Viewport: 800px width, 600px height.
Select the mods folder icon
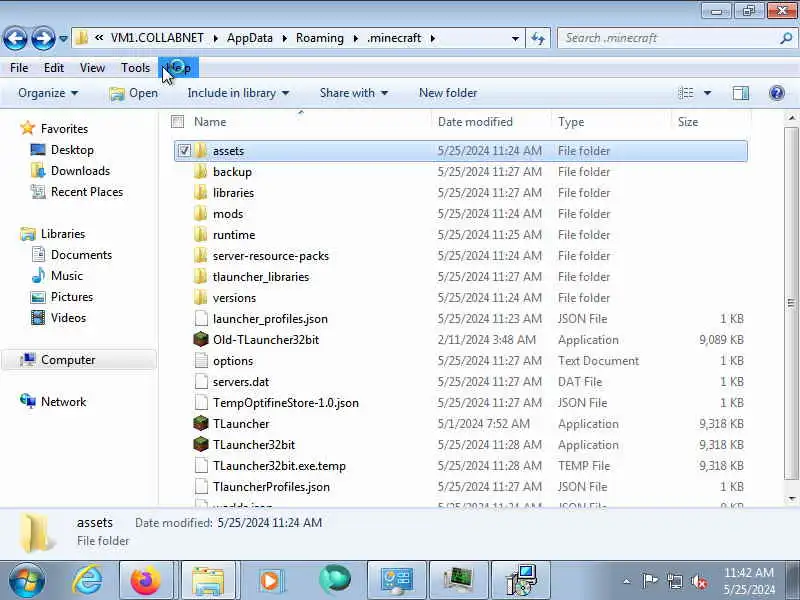point(201,214)
